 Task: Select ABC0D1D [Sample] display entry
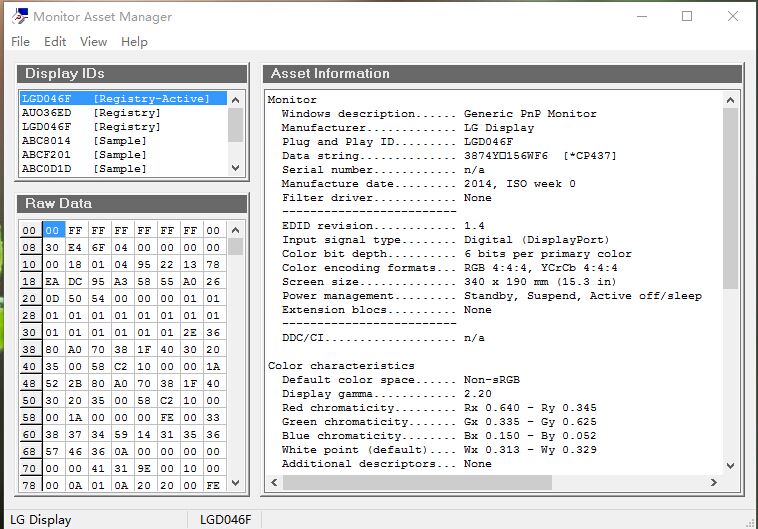(123, 169)
